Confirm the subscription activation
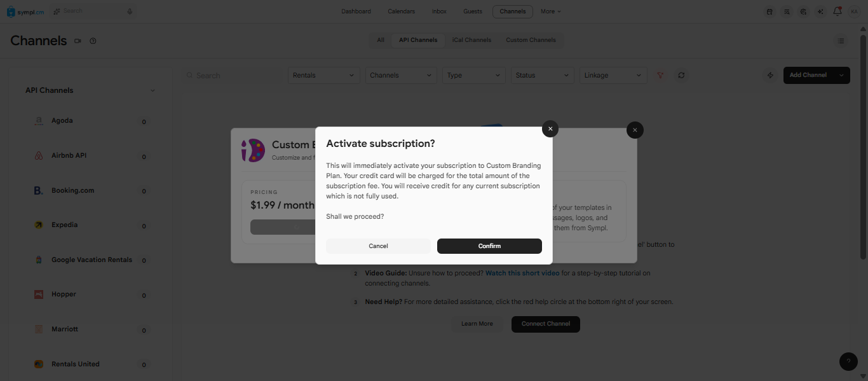868x381 pixels. click(x=489, y=246)
